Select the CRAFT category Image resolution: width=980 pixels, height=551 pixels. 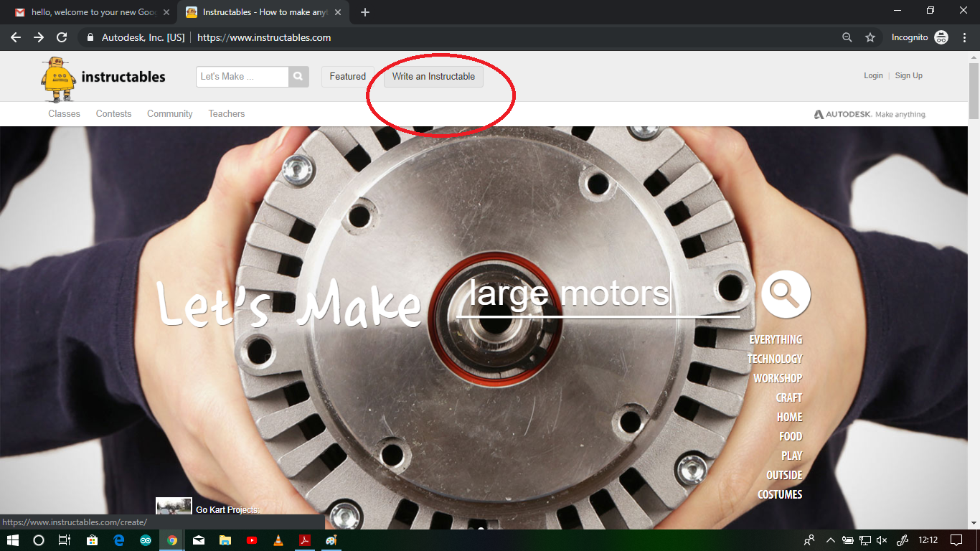tap(789, 397)
